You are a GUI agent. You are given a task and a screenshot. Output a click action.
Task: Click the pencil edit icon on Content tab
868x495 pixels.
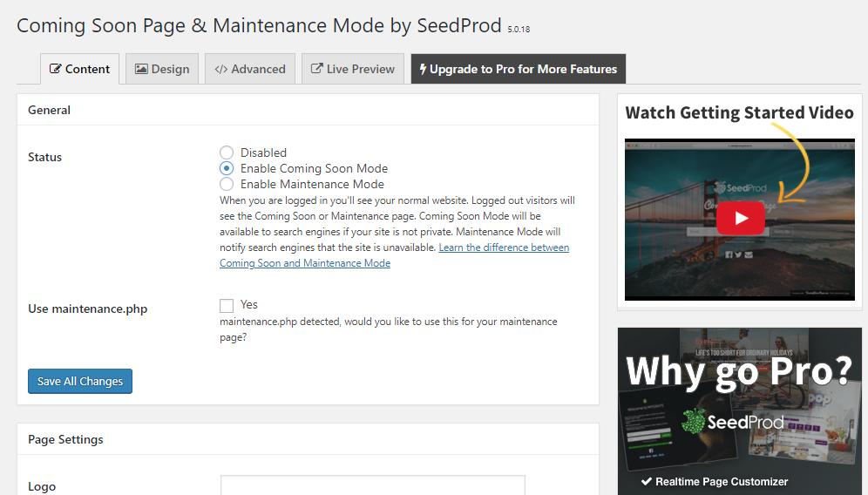[56, 69]
